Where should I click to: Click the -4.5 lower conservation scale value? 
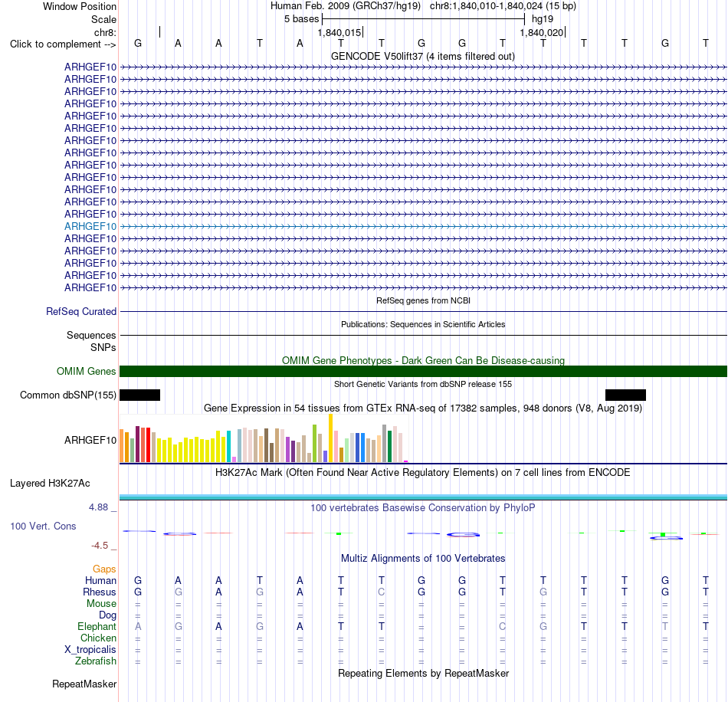[100, 546]
